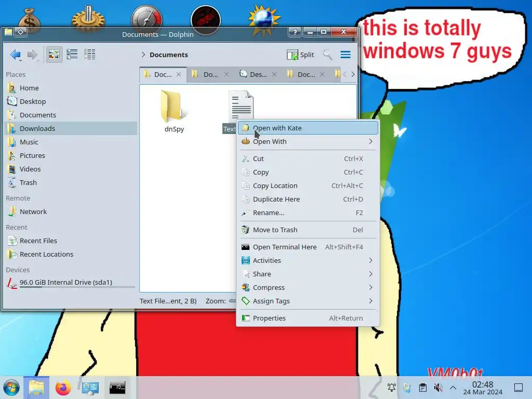Choose Rename... from context menu
Viewport: 532px width, 399px height.
point(308,212)
